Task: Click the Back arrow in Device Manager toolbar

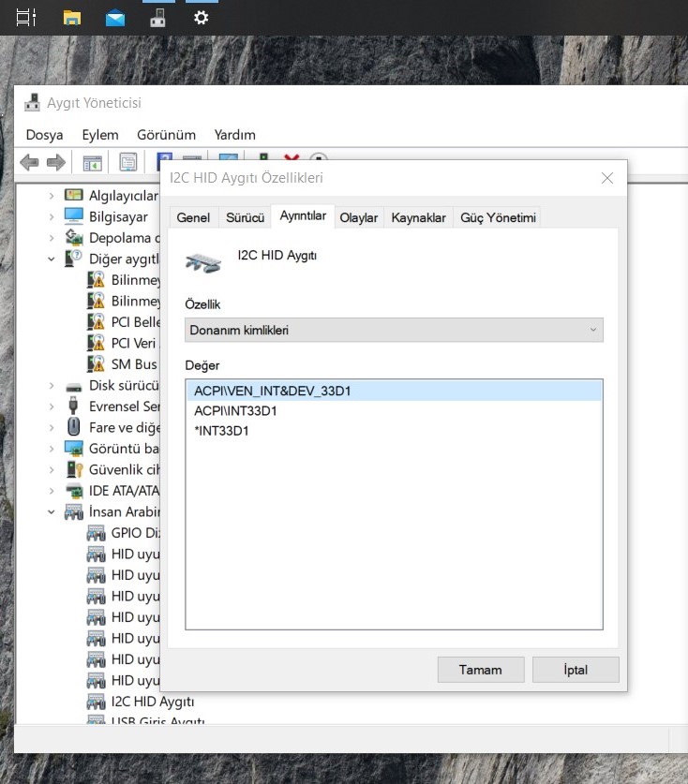Action: 29,163
